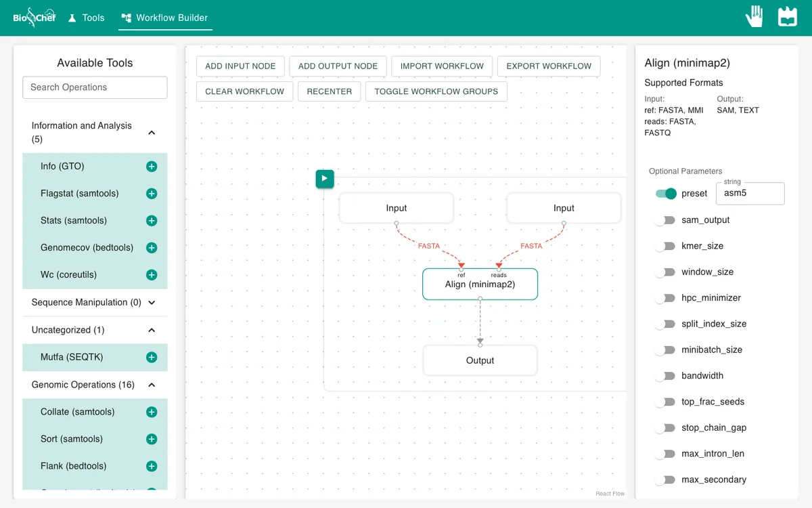Image resolution: width=812 pixels, height=508 pixels.
Task: Add the Stats (samtools) tool
Action: [152, 221]
